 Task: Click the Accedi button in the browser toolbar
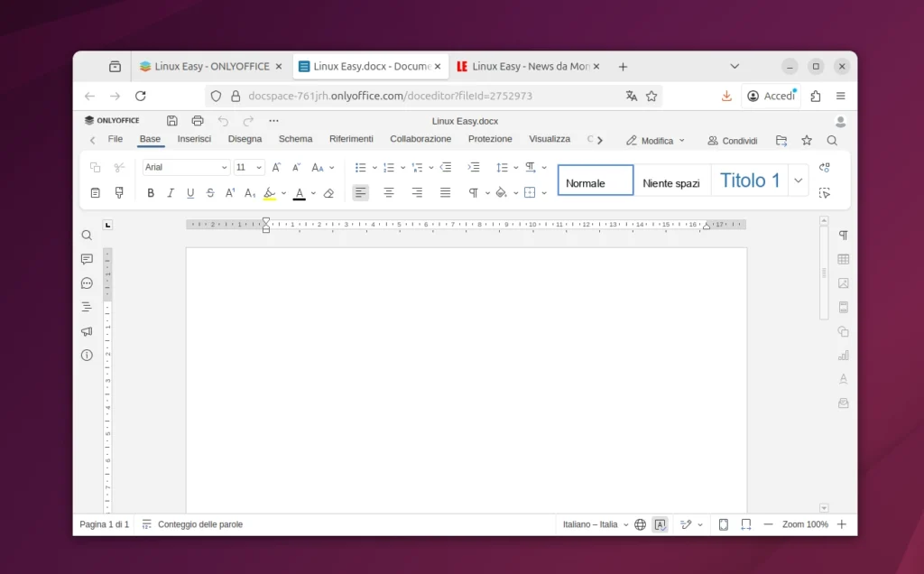771,96
